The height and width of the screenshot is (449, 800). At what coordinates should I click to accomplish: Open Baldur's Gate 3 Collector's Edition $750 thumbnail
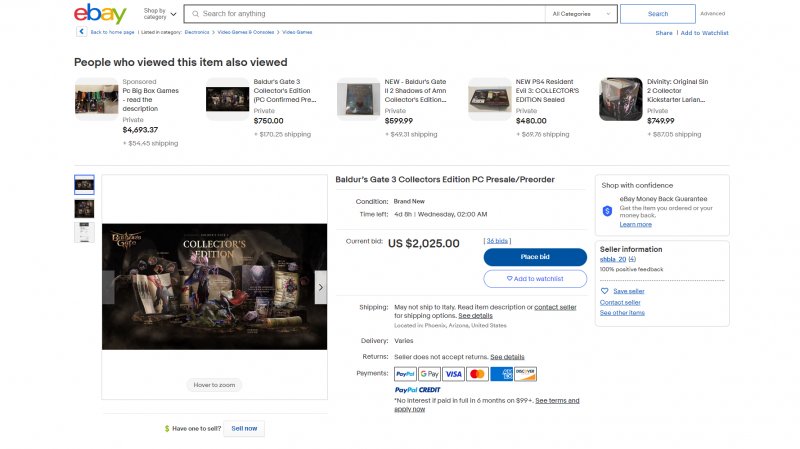point(228,99)
